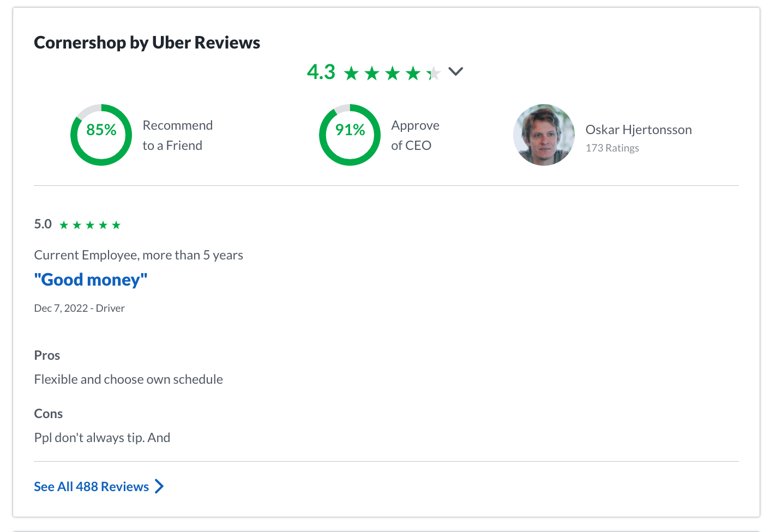Click the "173 Ratings" text

coord(612,148)
